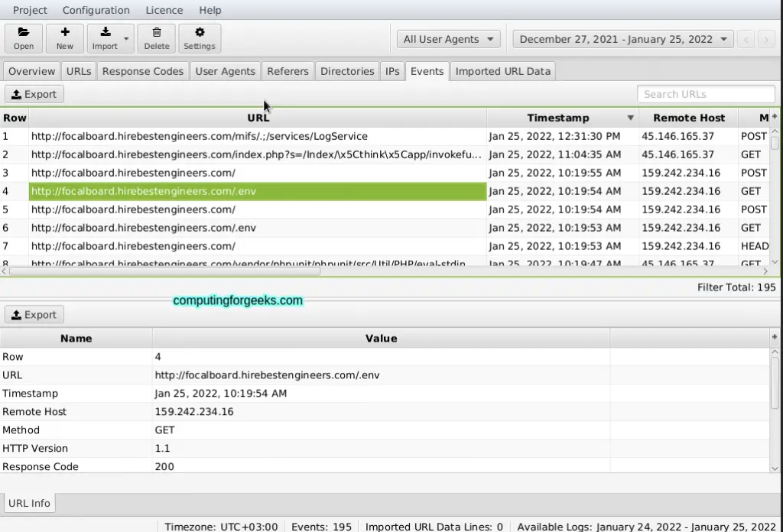Open a project with the Open toolbar button

[24, 38]
